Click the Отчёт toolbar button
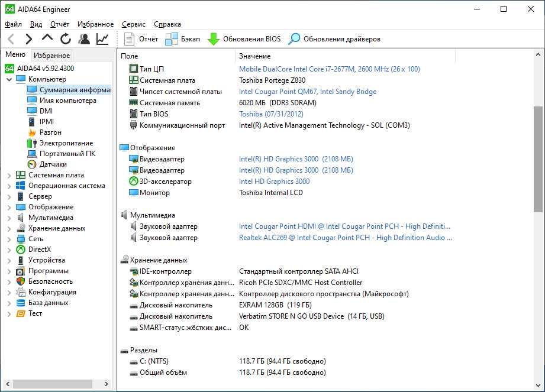545x392 pixels. 141,39
